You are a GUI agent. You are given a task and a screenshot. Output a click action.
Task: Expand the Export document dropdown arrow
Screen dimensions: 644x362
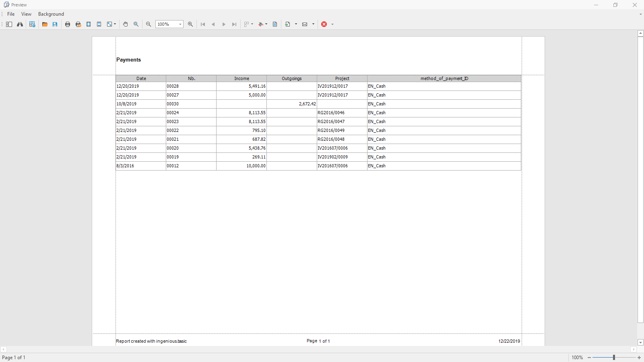(296, 24)
